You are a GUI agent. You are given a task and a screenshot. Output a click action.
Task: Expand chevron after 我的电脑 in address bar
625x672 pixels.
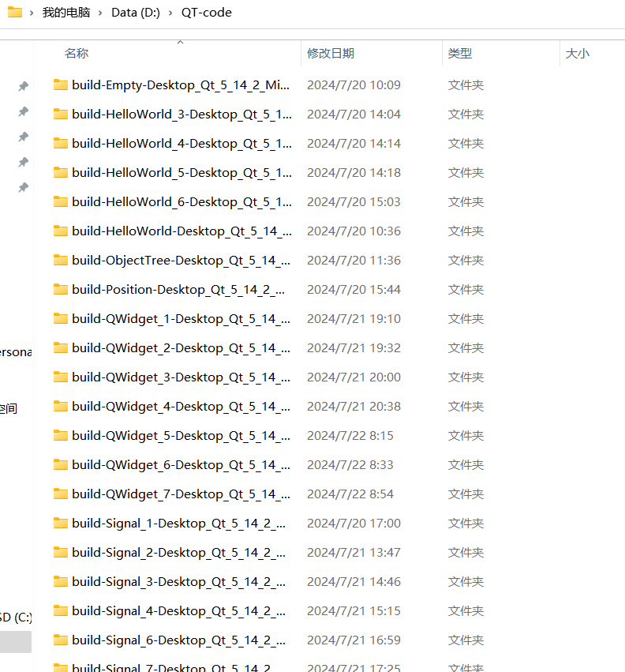[x=100, y=13]
